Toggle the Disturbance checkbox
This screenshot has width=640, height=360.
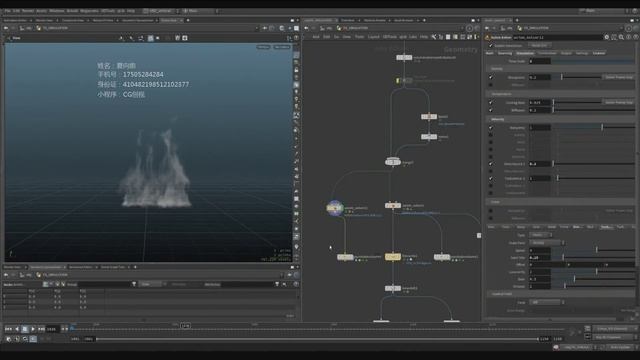(x=491, y=164)
